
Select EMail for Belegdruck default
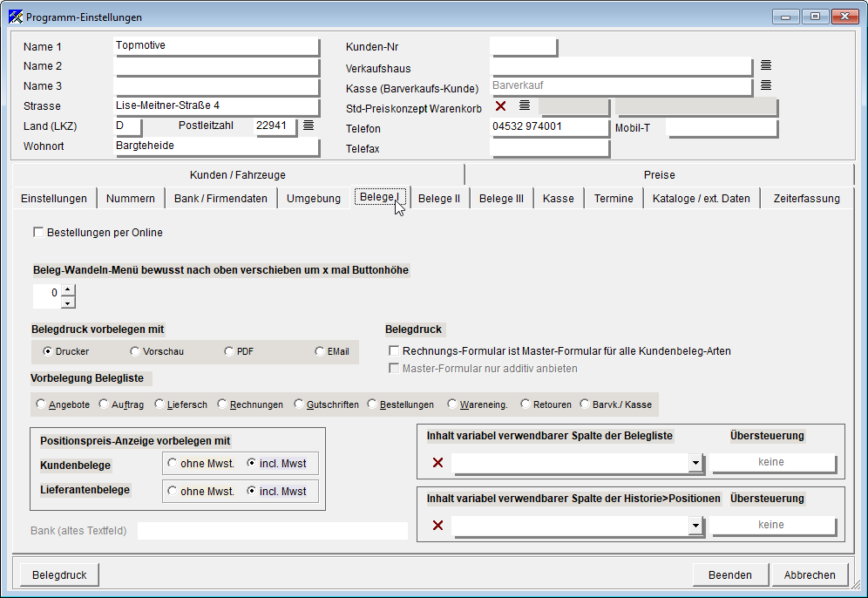pos(320,351)
